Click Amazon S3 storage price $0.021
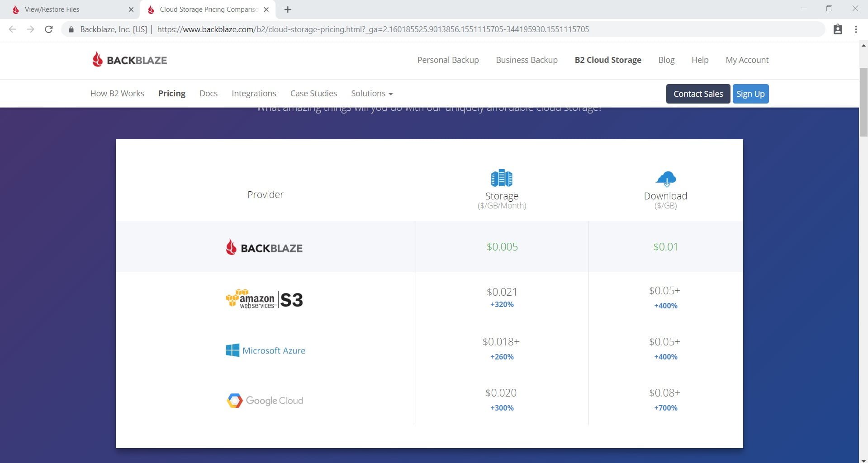The image size is (868, 463). click(502, 292)
